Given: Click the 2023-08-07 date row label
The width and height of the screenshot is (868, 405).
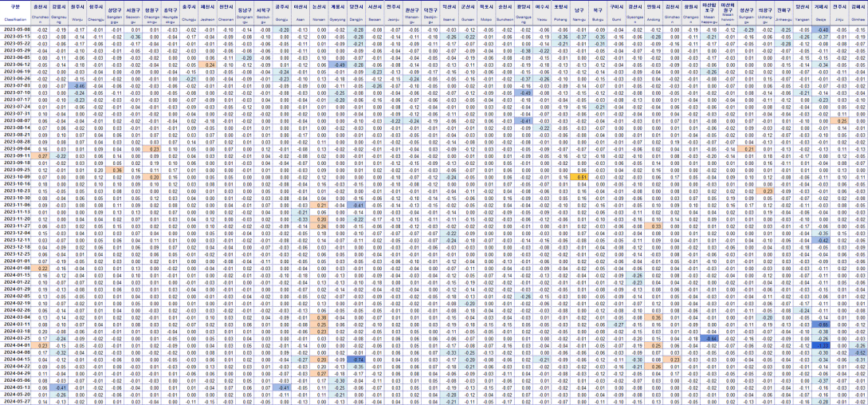Looking at the screenshot, I should [x=15, y=120].
